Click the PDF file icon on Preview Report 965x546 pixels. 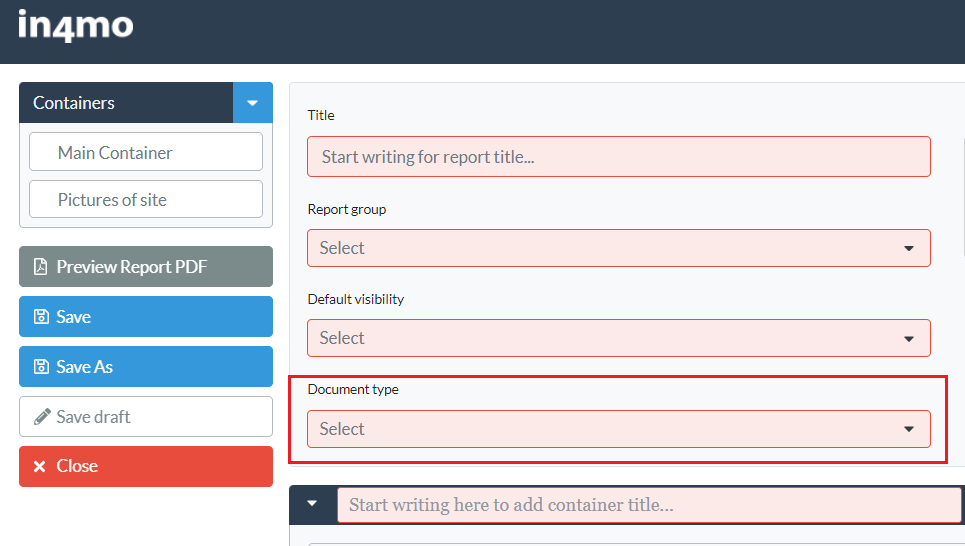(x=41, y=267)
